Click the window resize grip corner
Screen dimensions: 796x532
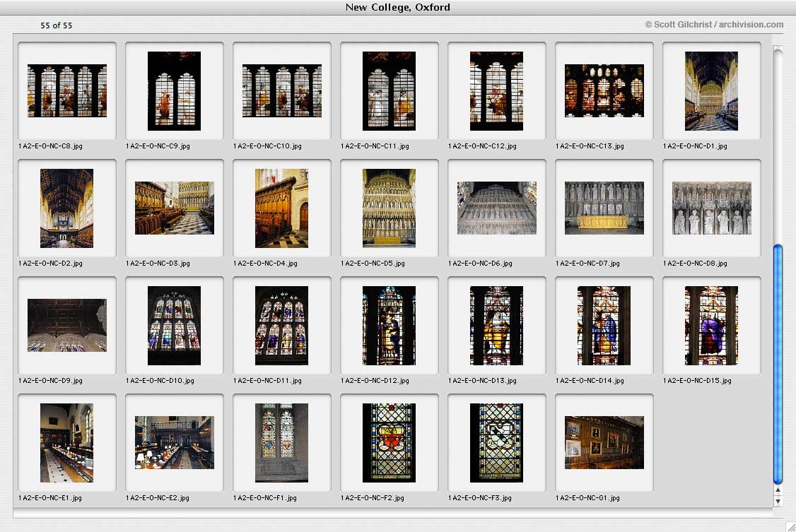coord(790,527)
